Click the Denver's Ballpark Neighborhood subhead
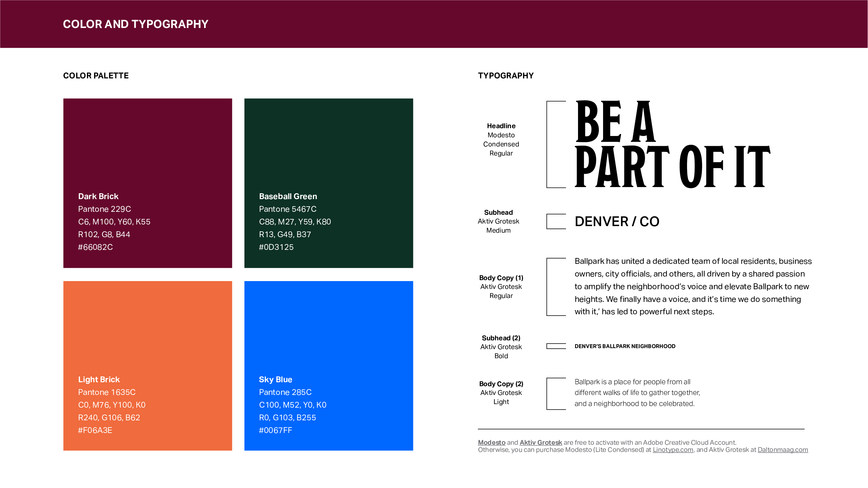Screen dimensions: 868x488 coord(625,346)
